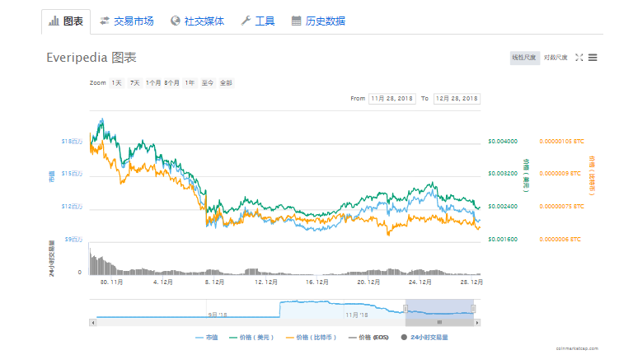619x364 pixels.
Task: Click the calendar icon beside 历史数据
Action: pos(296,21)
